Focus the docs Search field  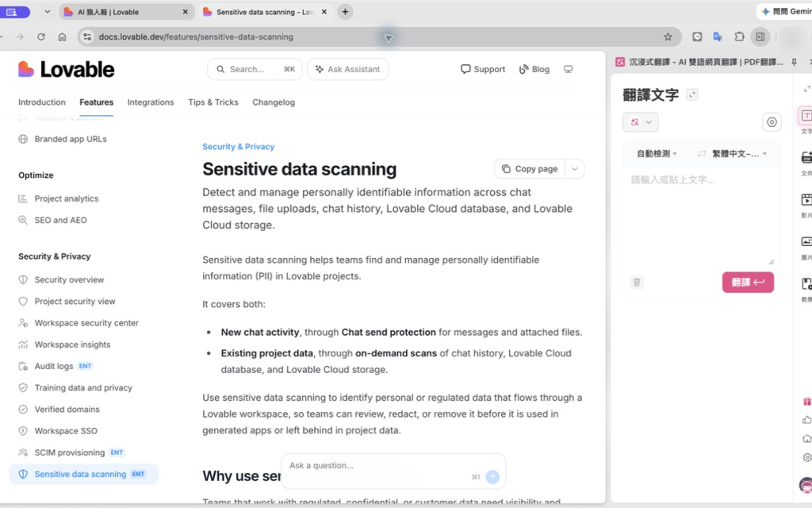tap(255, 69)
